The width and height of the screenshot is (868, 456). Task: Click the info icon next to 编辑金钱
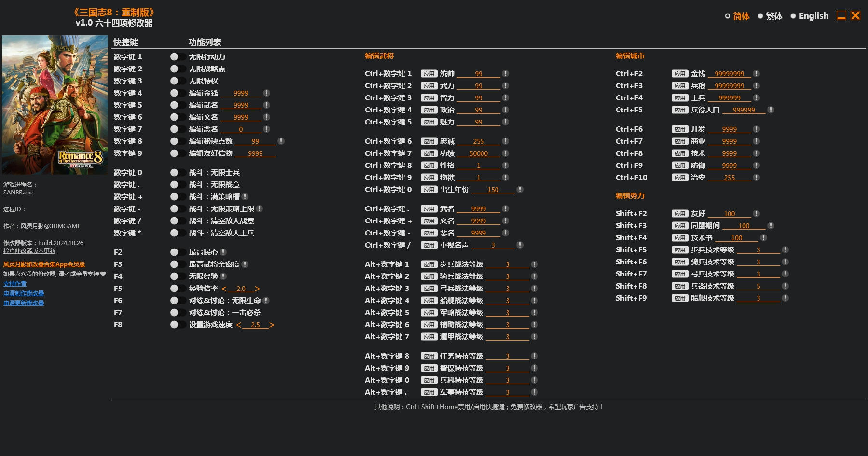pos(266,93)
